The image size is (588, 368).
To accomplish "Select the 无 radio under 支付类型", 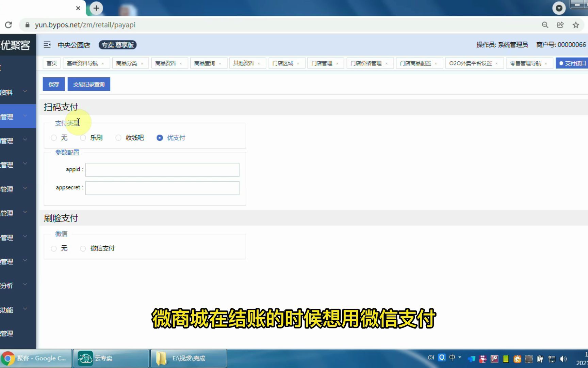I will point(54,138).
